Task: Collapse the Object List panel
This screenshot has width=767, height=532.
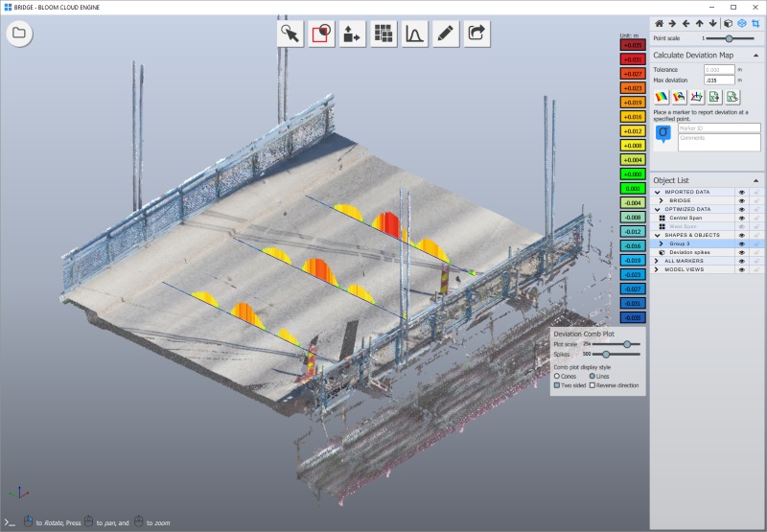Action: (x=755, y=180)
